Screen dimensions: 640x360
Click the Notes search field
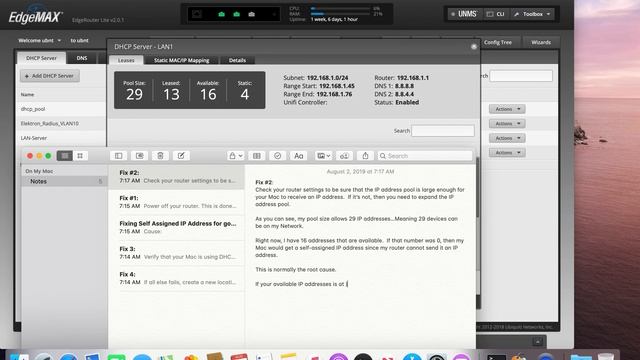coord(424,156)
